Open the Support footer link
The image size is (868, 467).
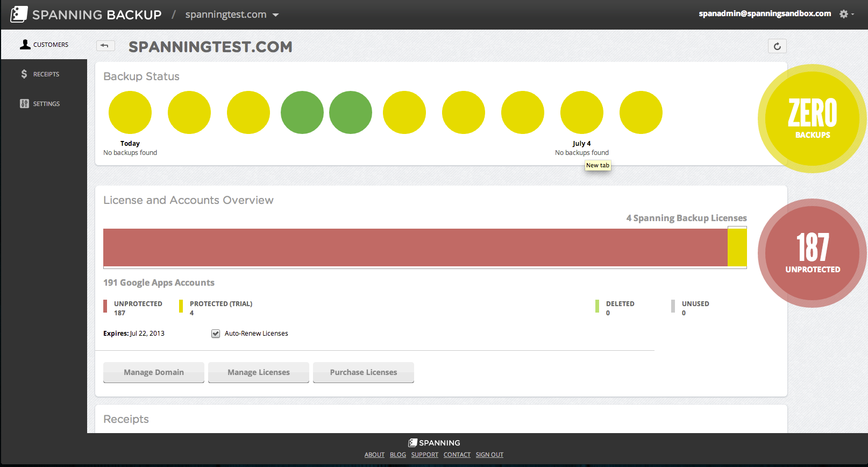[425, 455]
